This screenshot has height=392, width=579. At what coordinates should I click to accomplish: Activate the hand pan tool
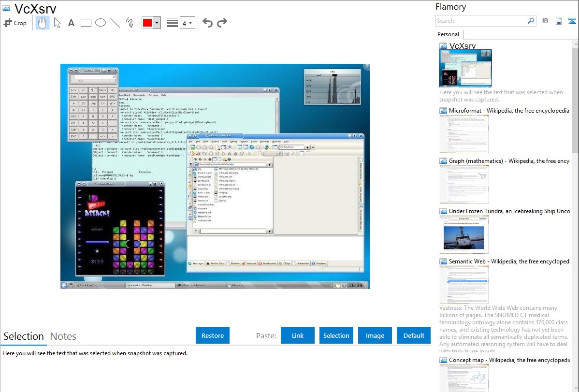pos(42,23)
